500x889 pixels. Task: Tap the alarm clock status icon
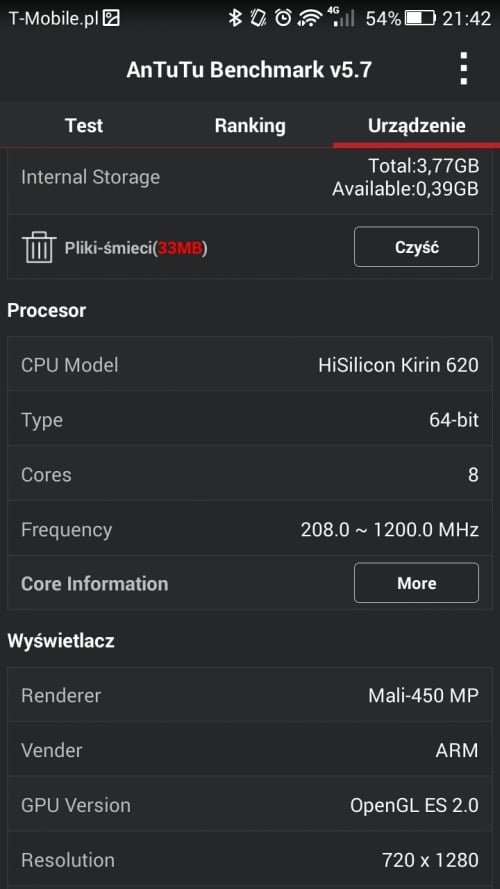(x=282, y=18)
